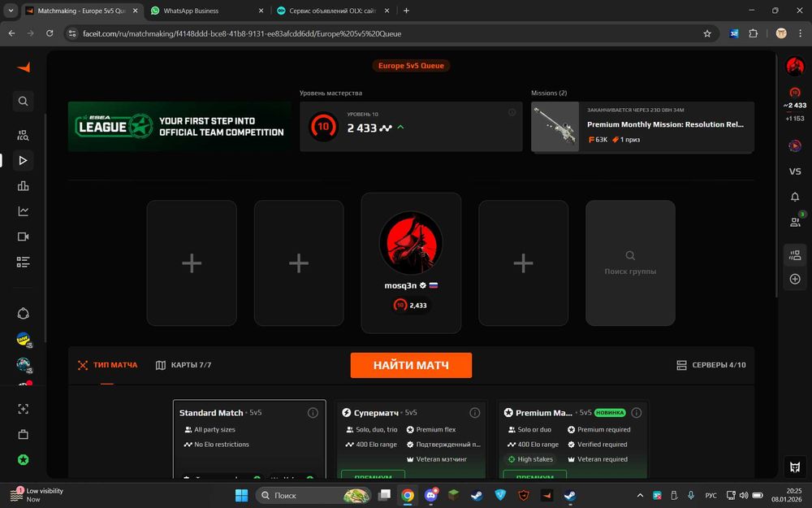This screenshot has height=508, width=812.
Task: Click the Поиск группы card
Action: click(630, 263)
